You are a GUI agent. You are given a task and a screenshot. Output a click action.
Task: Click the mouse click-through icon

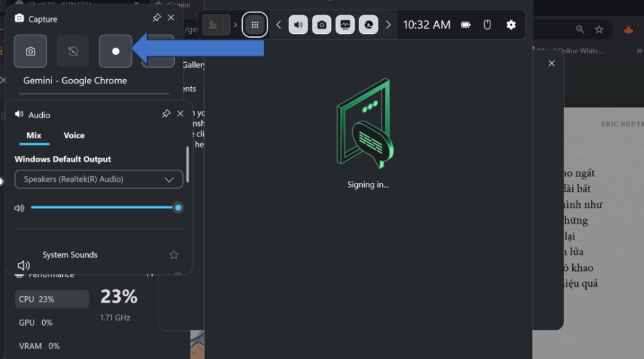(486, 25)
